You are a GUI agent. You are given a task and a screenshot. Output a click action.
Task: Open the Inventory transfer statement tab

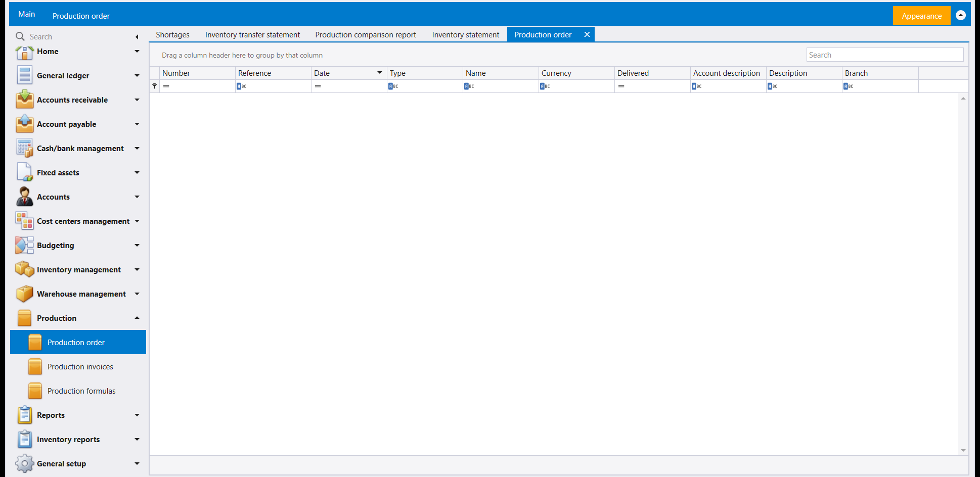click(252, 34)
